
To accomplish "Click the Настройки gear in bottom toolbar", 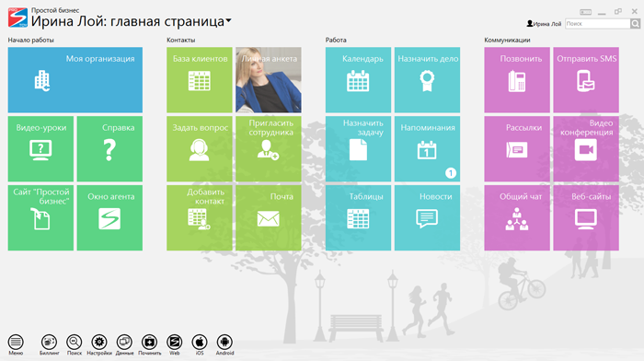I will pyautogui.click(x=99, y=344).
